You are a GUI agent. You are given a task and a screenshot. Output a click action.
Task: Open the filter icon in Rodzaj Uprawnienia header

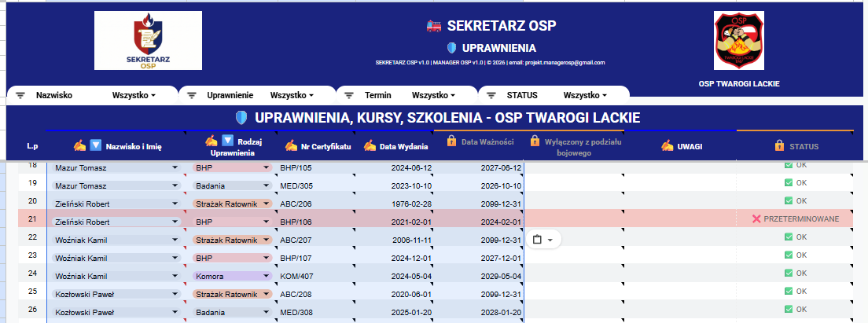click(227, 141)
